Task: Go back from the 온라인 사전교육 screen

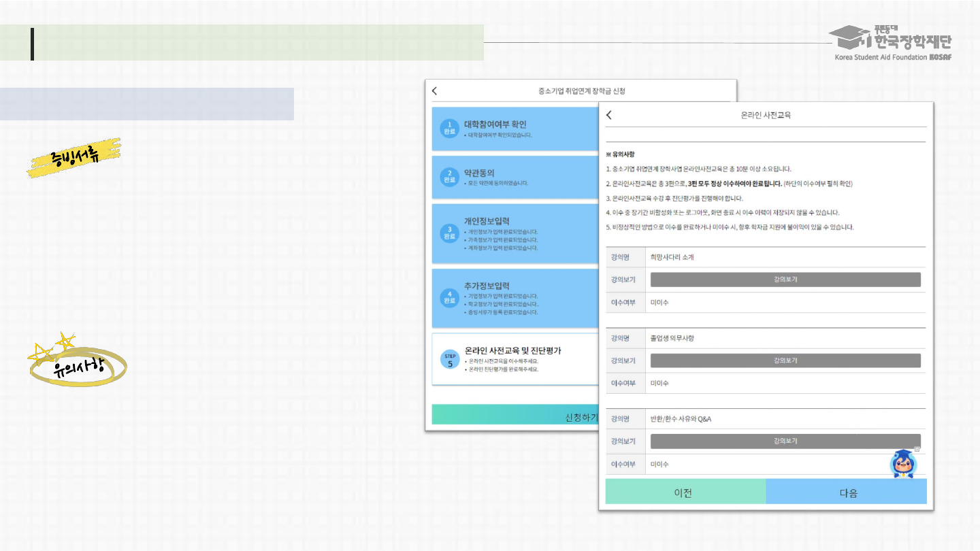Action: click(x=609, y=115)
